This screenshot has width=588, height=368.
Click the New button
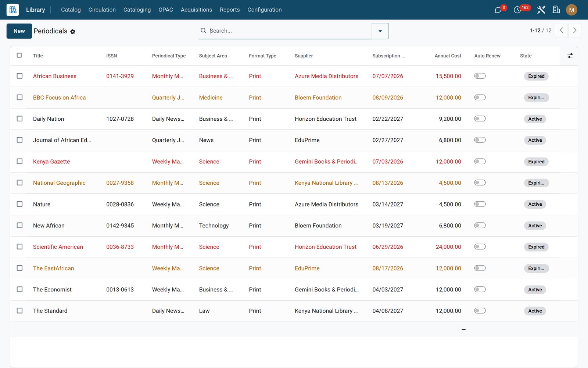coord(19,31)
